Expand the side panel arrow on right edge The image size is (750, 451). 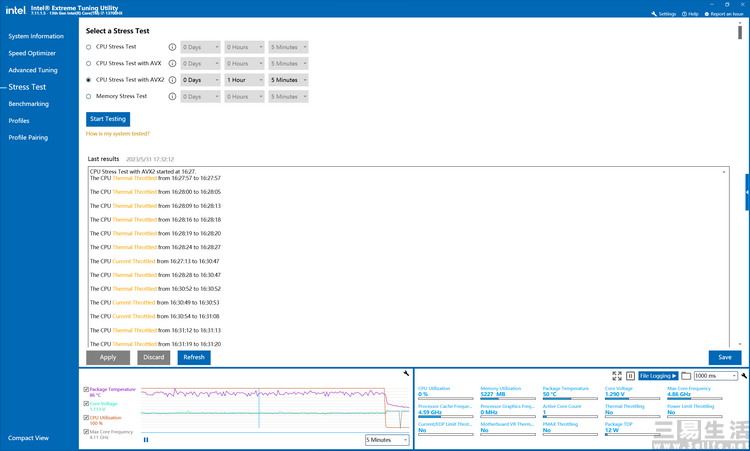tap(747, 192)
